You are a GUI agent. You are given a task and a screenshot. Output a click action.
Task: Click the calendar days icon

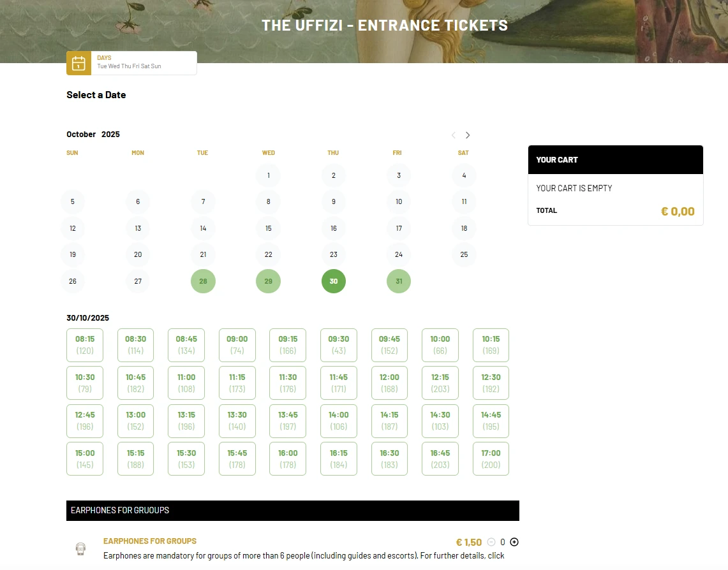click(x=78, y=63)
